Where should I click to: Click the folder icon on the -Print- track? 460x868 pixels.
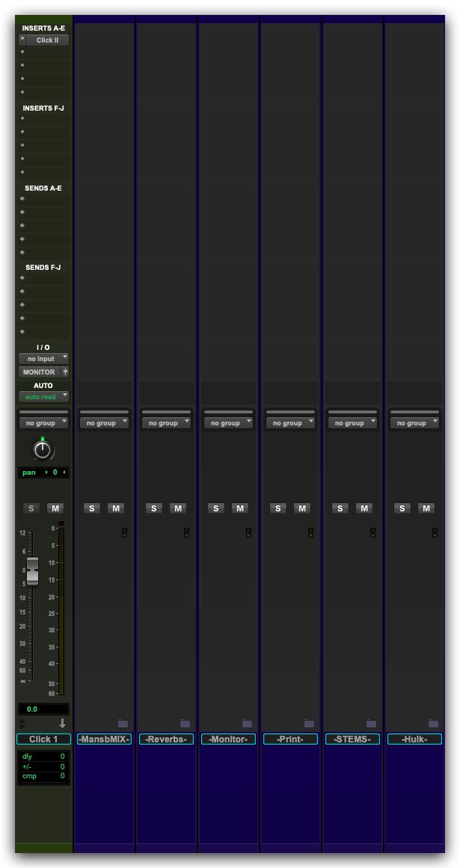309,723
